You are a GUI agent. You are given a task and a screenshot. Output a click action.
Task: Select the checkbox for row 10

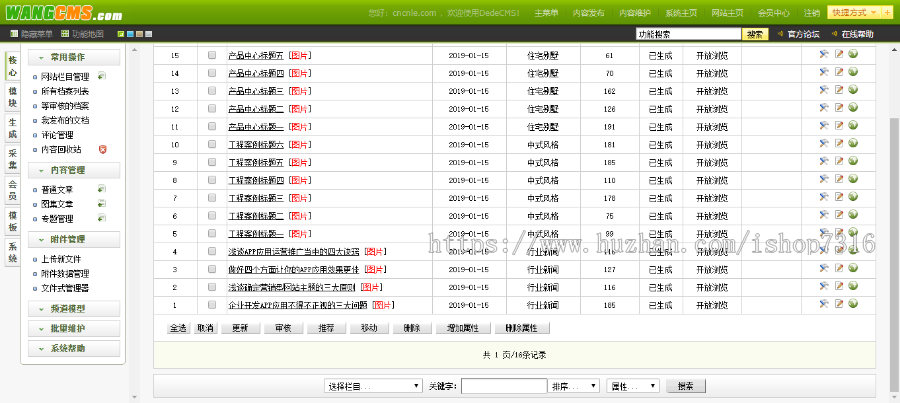pos(211,144)
